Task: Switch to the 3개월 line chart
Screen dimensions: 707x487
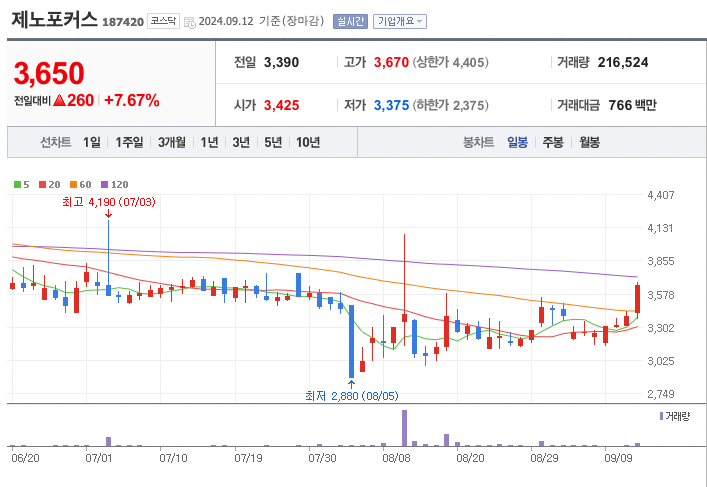Action: [x=172, y=142]
